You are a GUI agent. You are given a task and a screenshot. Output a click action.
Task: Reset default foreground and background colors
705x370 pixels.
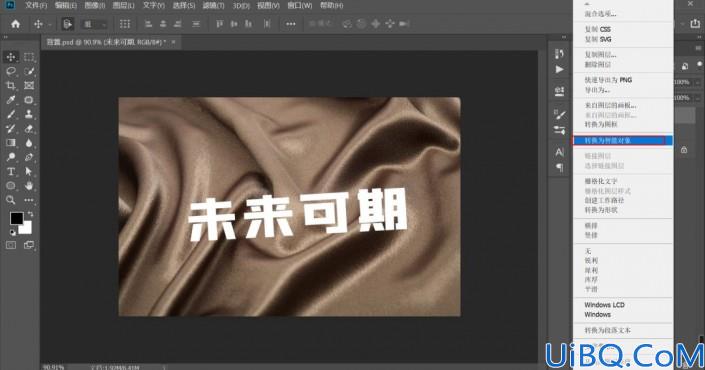point(13,232)
